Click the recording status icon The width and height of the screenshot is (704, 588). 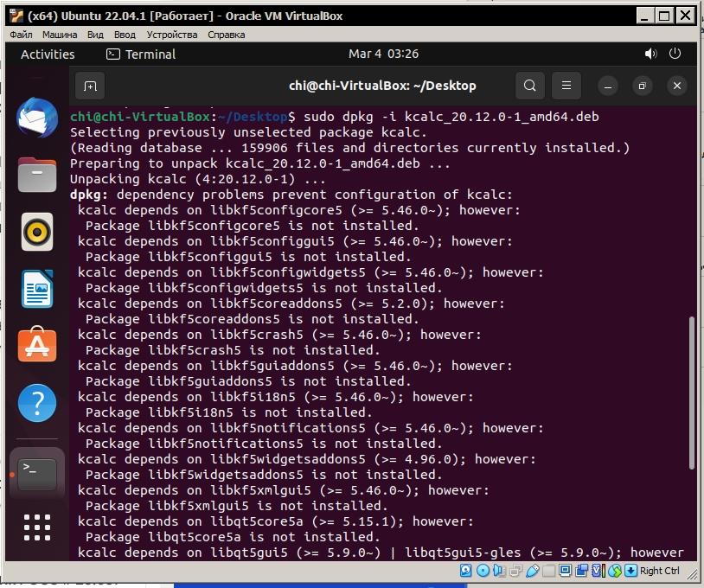point(582,571)
